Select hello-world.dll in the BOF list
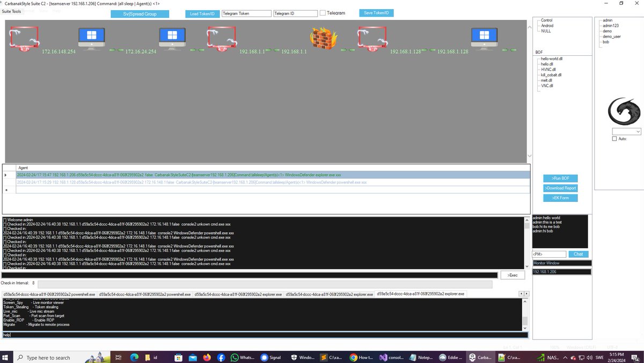This screenshot has width=644, height=363. coord(551,59)
